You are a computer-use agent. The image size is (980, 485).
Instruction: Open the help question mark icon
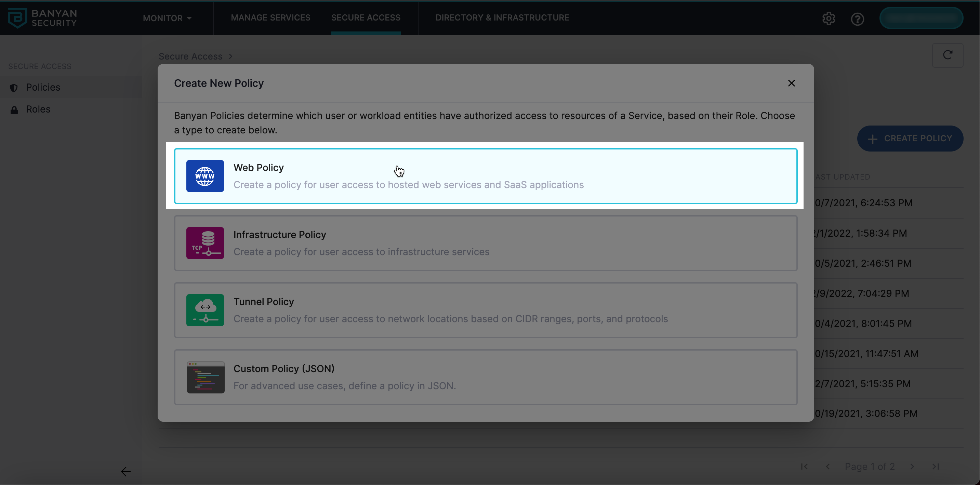(x=857, y=18)
